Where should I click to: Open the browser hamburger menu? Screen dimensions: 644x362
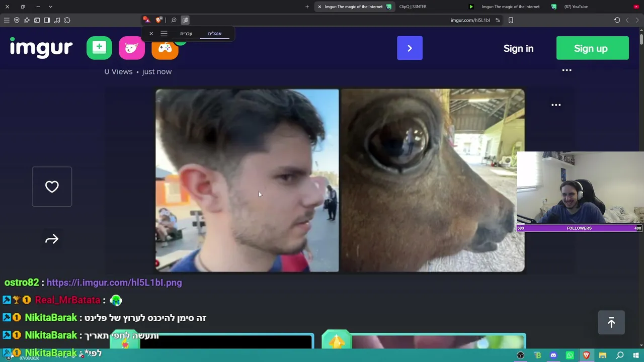point(7,20)
